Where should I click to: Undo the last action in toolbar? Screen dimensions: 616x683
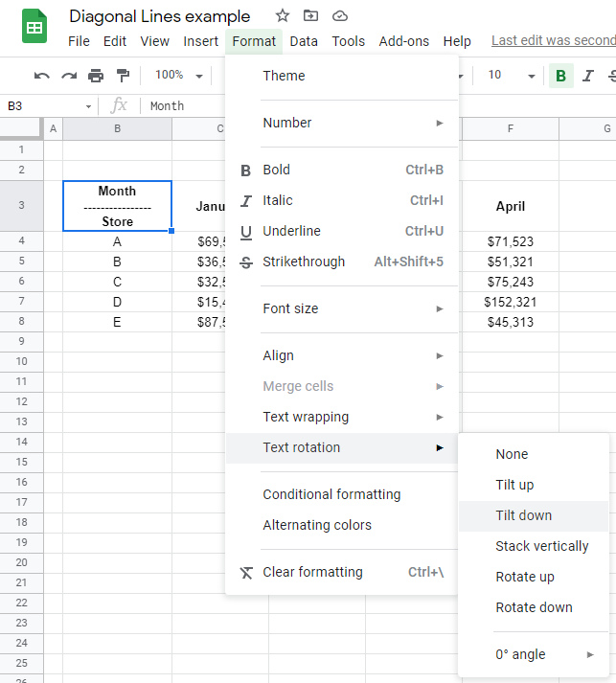pyautogui.click(x=41, y=76)
